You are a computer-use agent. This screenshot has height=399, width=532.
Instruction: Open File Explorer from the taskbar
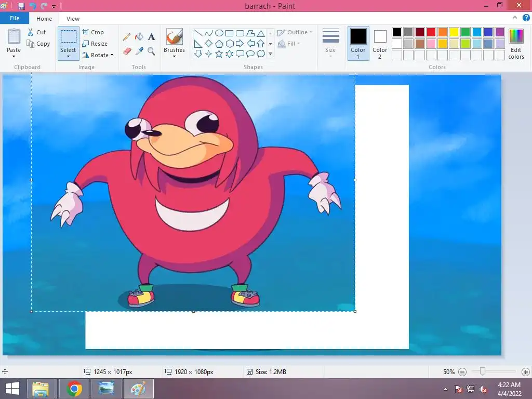41,389
